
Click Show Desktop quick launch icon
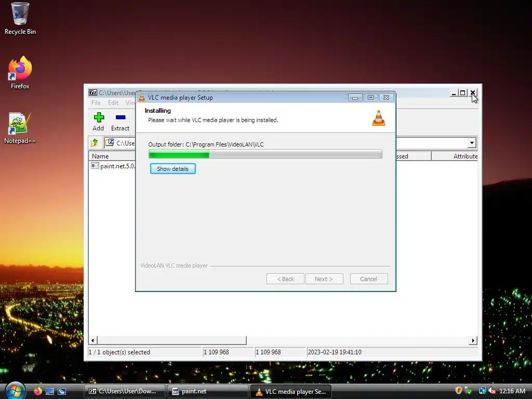pyautogui.click(x=50, y=392)
